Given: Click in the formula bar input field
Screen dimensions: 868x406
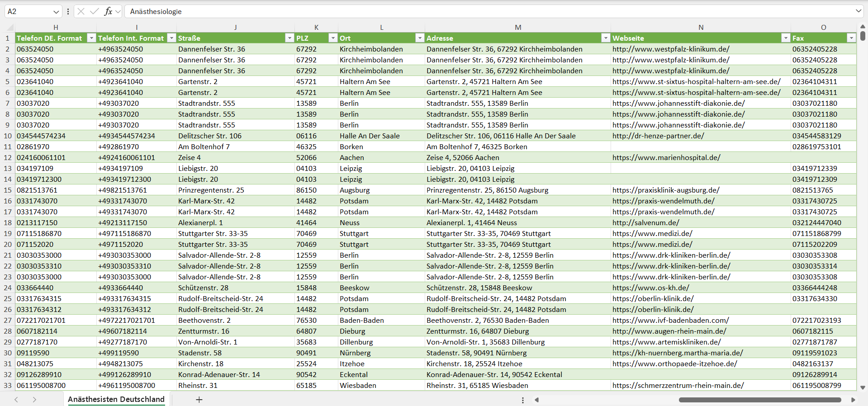Looking at the screenshot, I should (489, 11).
